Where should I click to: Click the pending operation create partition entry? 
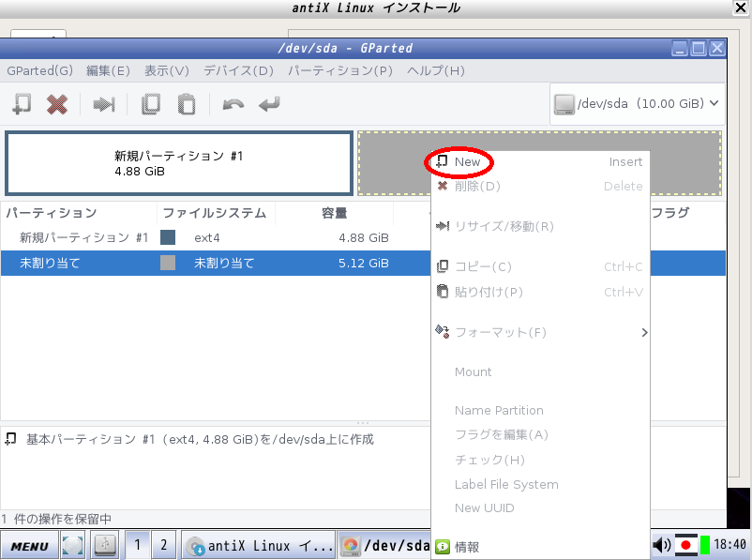pyautogui.click(x=200, y=439)
